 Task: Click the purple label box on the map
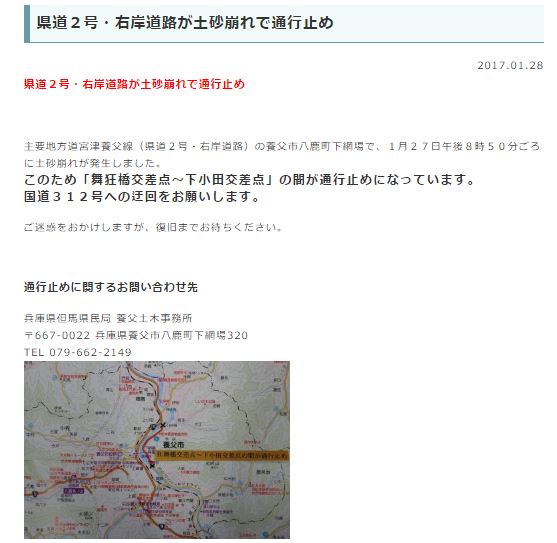pos(74,491)
